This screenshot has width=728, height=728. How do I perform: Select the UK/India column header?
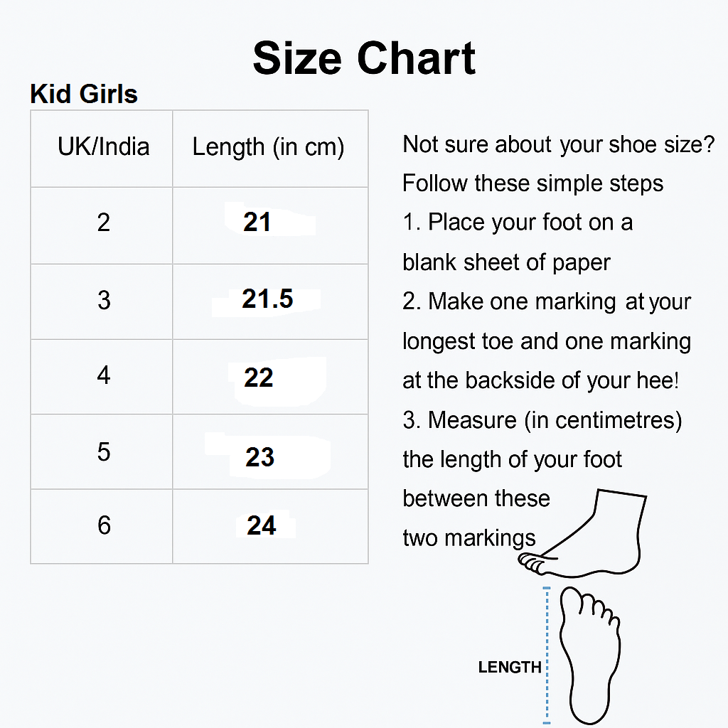pos(102,149)
